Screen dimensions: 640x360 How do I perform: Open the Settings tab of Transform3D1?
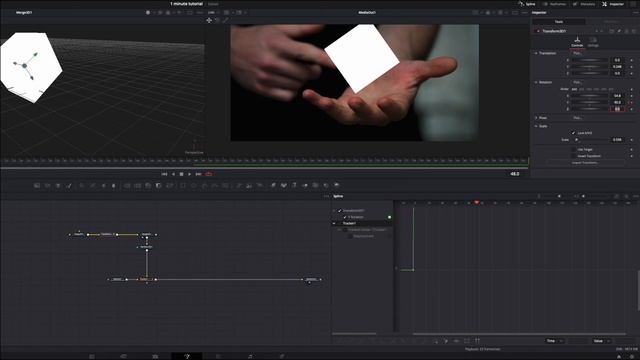[593, 42]
